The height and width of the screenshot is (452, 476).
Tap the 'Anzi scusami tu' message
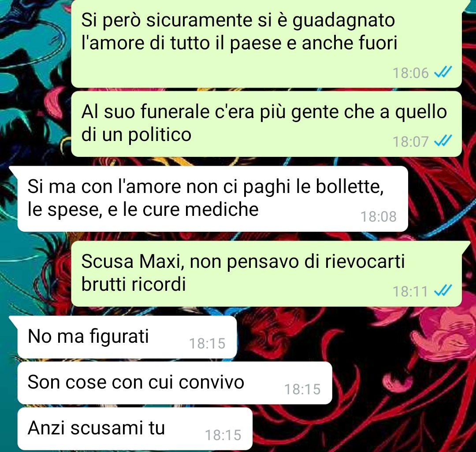click(135, 429)
